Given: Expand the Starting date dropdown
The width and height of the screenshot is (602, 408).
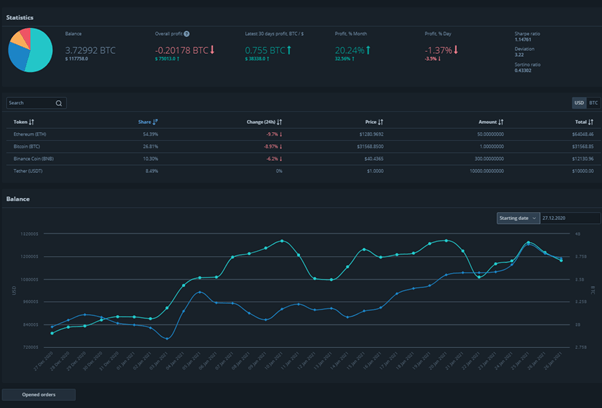Looking at the screenshot, I should click(518, 218).
